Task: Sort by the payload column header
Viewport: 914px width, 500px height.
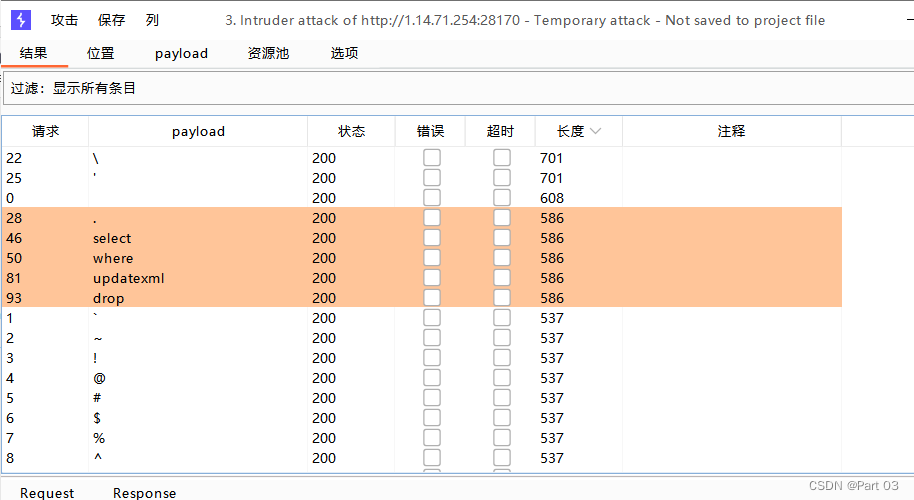Action: [x=198, y=132]
